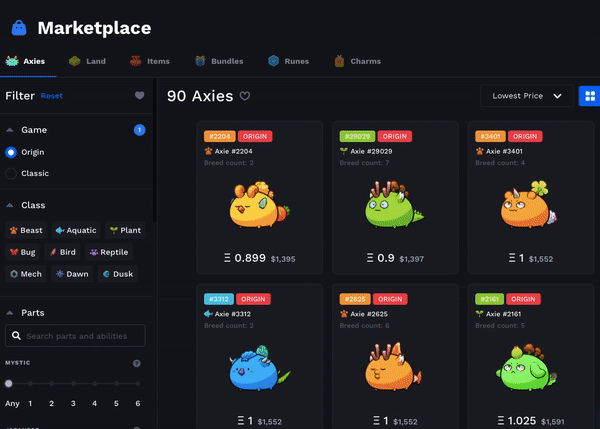
Task: Filter by Aquatic class
Action: (x=76, y=230)
